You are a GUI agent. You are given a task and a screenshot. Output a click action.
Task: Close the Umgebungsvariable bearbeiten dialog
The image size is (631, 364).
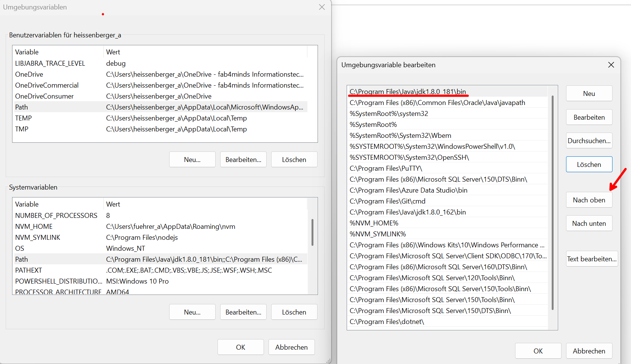click(x=611, y=65)
